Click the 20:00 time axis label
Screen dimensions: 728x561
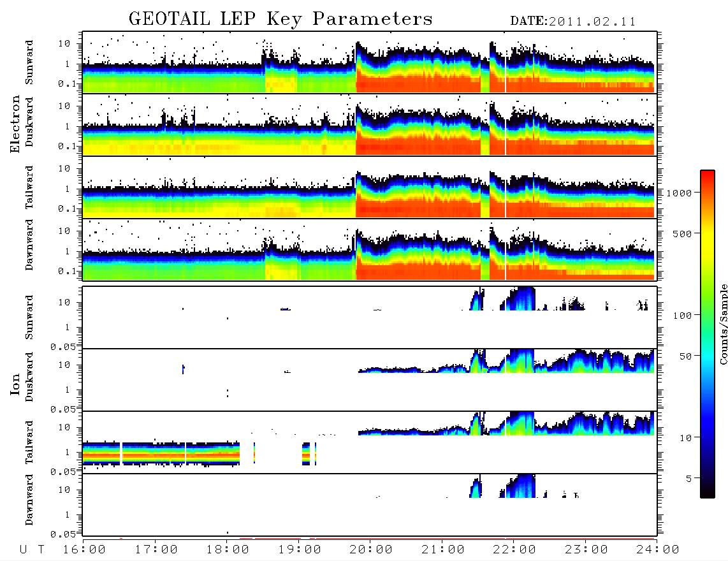(372, 550)
